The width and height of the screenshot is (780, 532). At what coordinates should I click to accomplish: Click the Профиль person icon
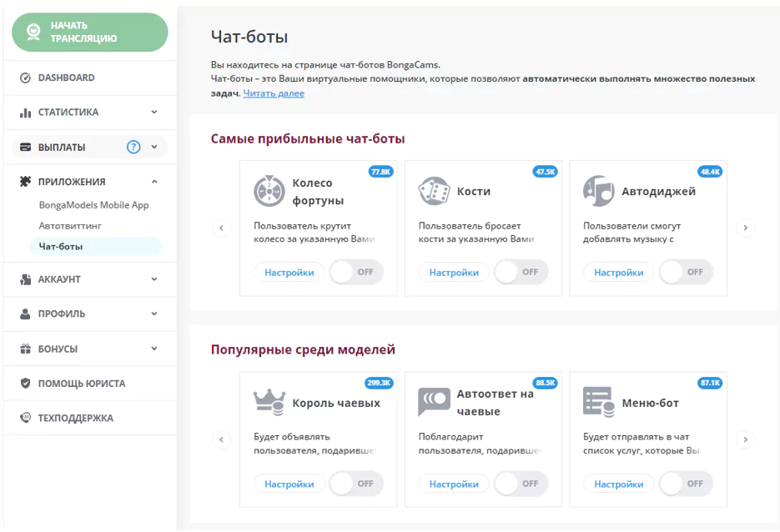pyautogui.click(x=25, y=314)
